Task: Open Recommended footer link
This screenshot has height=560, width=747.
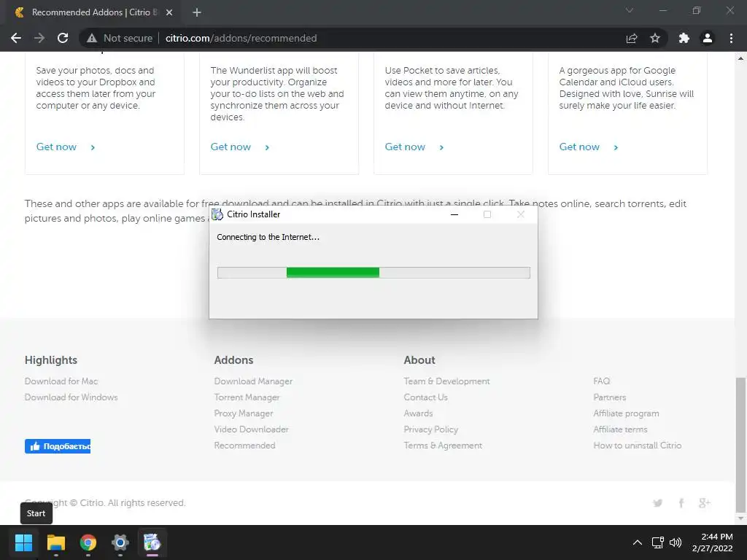Action: pos(244,446)
